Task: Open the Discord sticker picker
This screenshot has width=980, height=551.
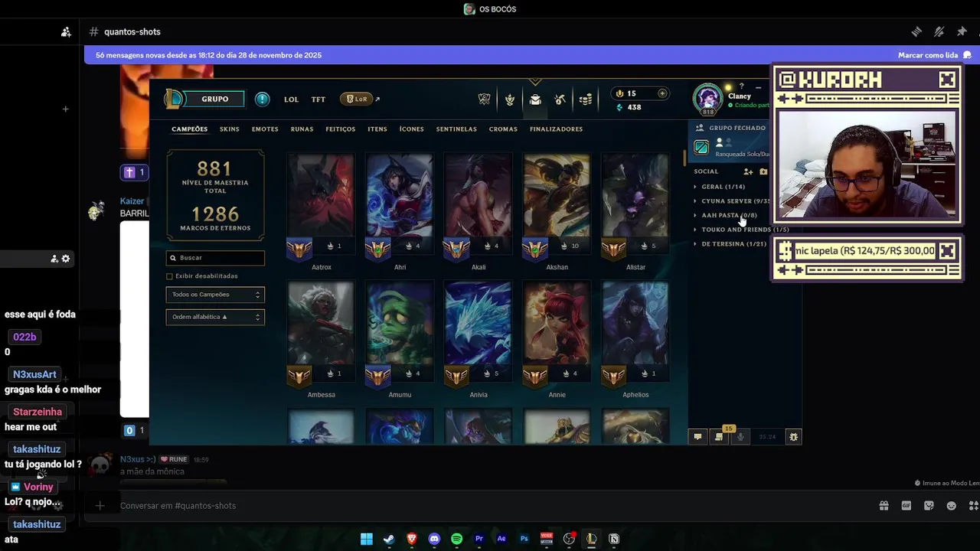Action: click(x=929, y=506)
